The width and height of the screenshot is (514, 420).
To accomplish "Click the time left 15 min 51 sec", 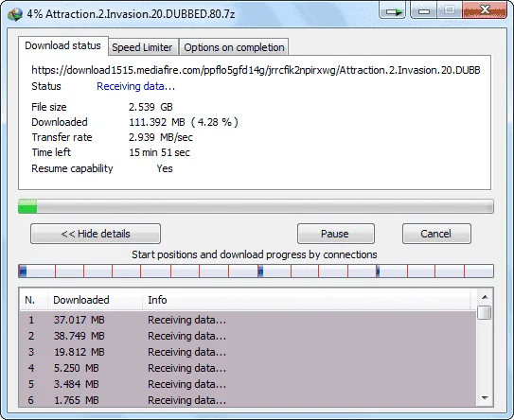I will (x=159, y=152).
